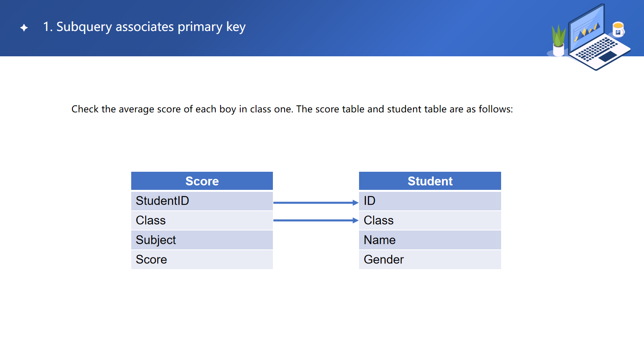
Task: Select the Name row in Student table
Action: point(430,240)
